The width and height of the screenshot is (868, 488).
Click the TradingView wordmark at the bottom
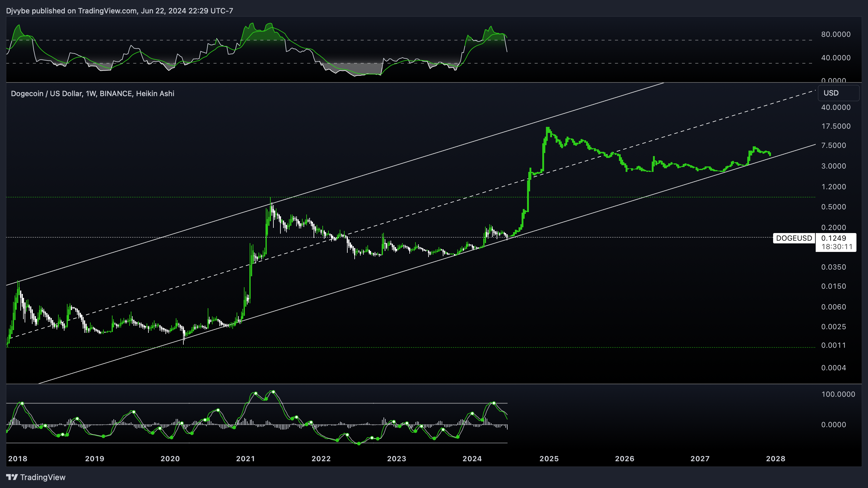coord(43,477)
